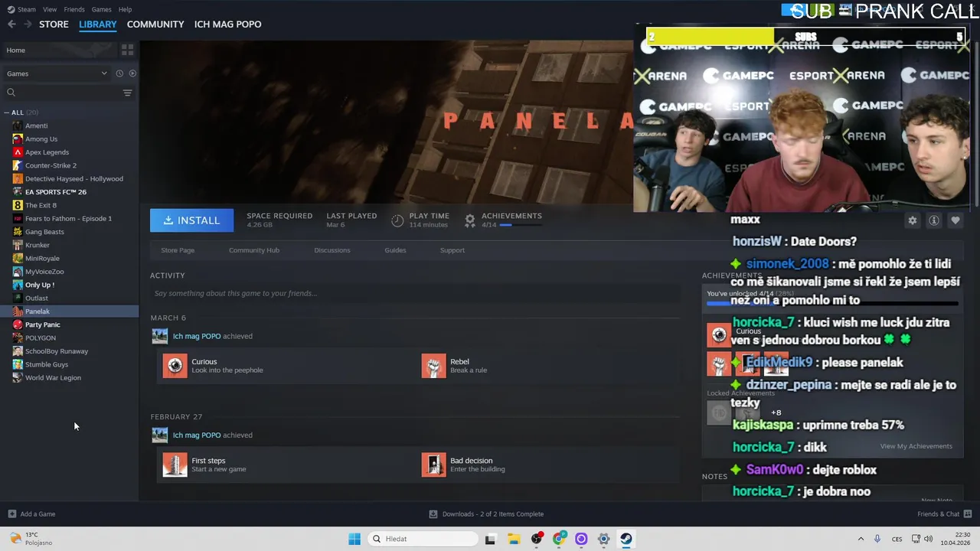Open Discussions link
The height and width of the screenshot is (551, 980).
332,250
